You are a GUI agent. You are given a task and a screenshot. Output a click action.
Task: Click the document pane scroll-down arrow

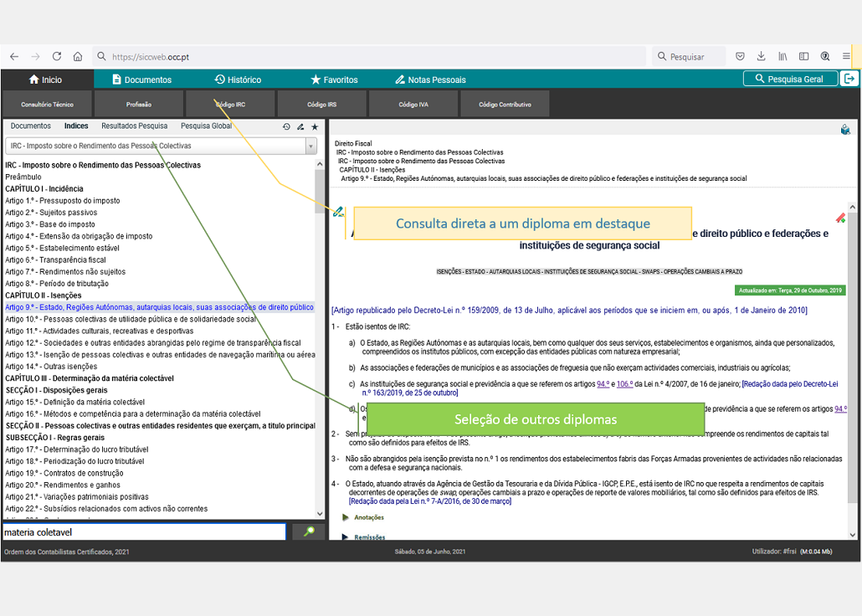pyautogui.click(x=852, y=535)
